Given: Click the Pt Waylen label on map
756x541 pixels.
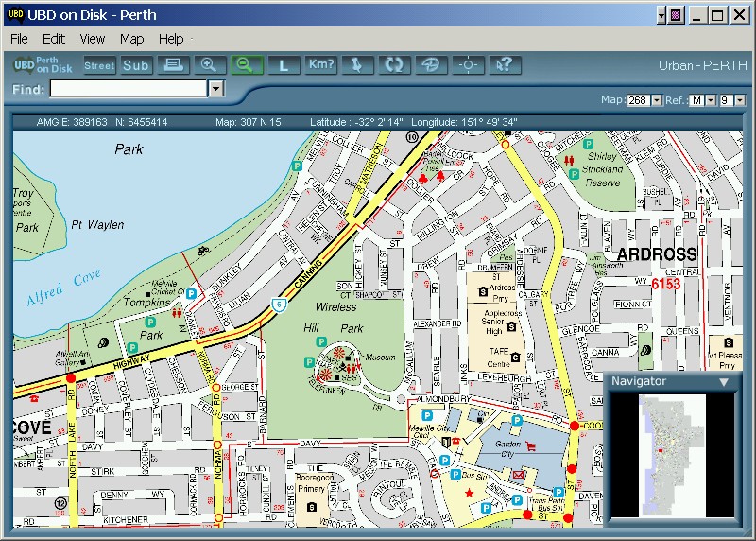Looking at the screenshot, I should [97, 225].
